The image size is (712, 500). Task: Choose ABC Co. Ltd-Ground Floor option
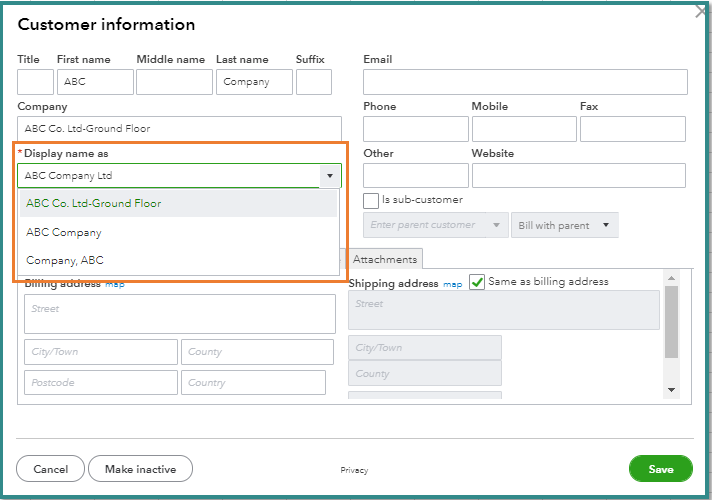coord(94,203)
